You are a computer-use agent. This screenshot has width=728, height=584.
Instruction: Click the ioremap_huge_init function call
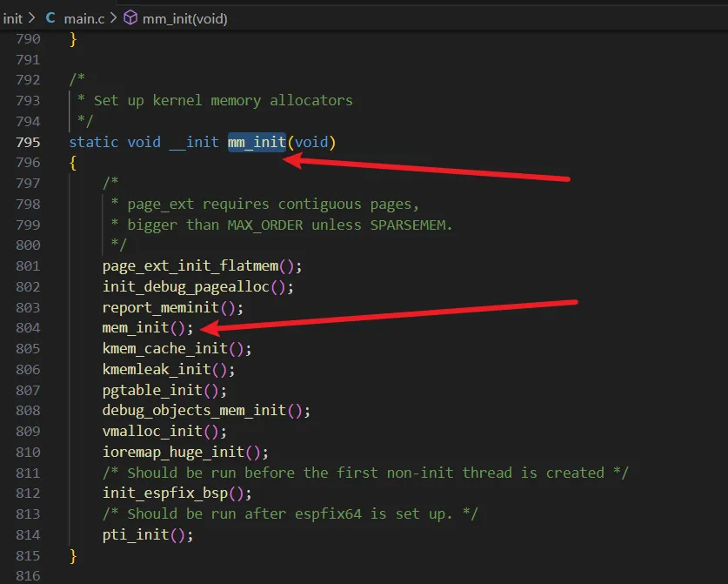click(x=172, y=452)
